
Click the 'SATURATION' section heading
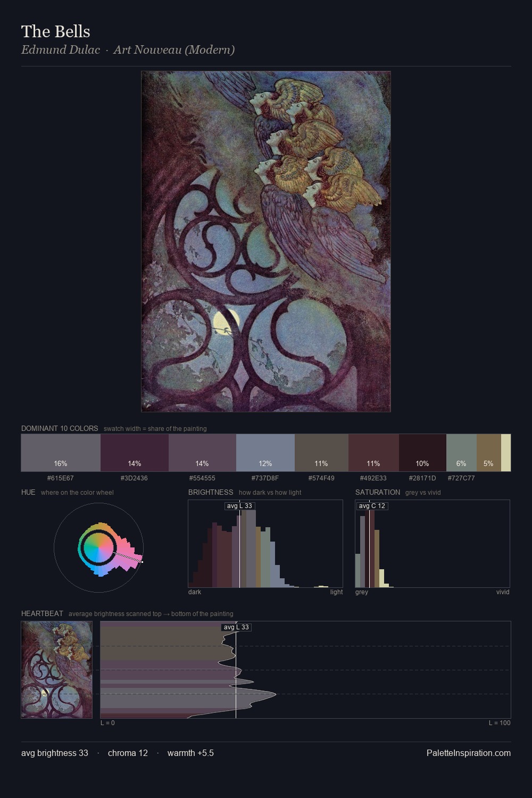(378, 492)
